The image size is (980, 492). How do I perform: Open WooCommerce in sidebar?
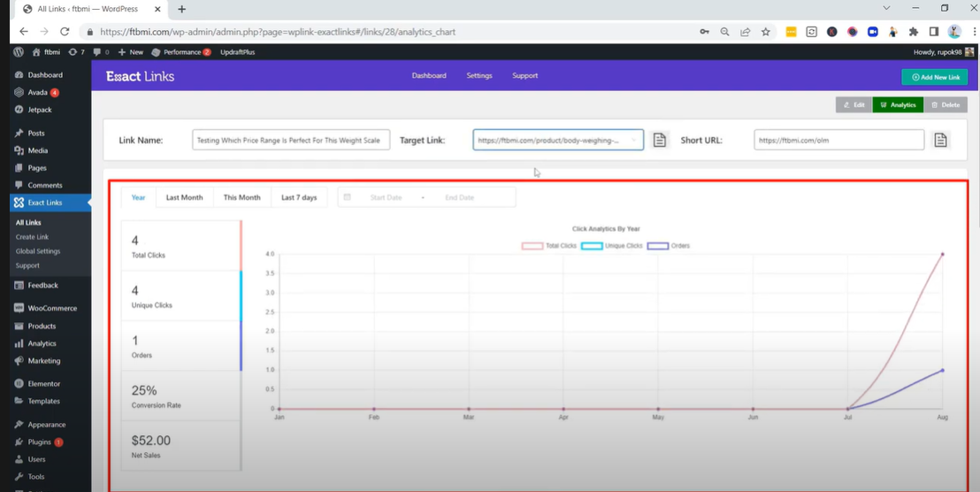point(50,308)
